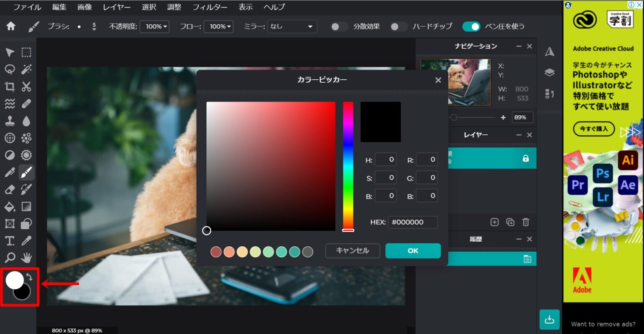Select the Clone Stamp tool
Screen dimensions: 644x334
click(x=10, y=121)
